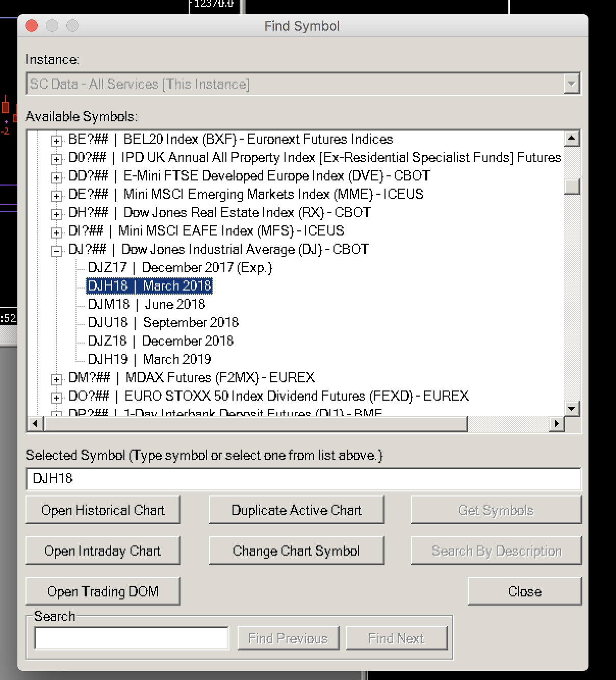Image resolution: width=616 pixels, height=680 pixels.
Task: Click the horizontal scroll-left arrow
Action: (x=35, y=424)
